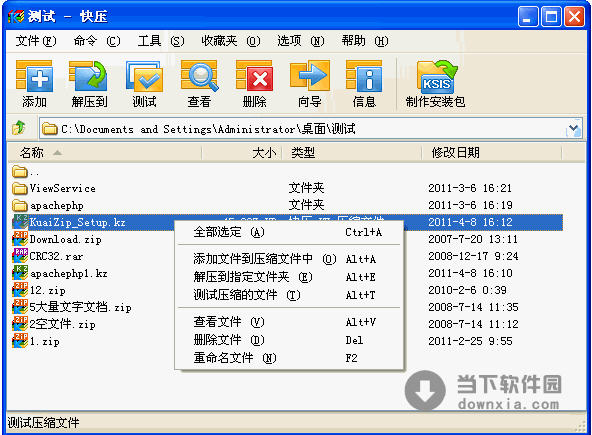Select the file name 5大量文字文档.zip

click(80, 307)
